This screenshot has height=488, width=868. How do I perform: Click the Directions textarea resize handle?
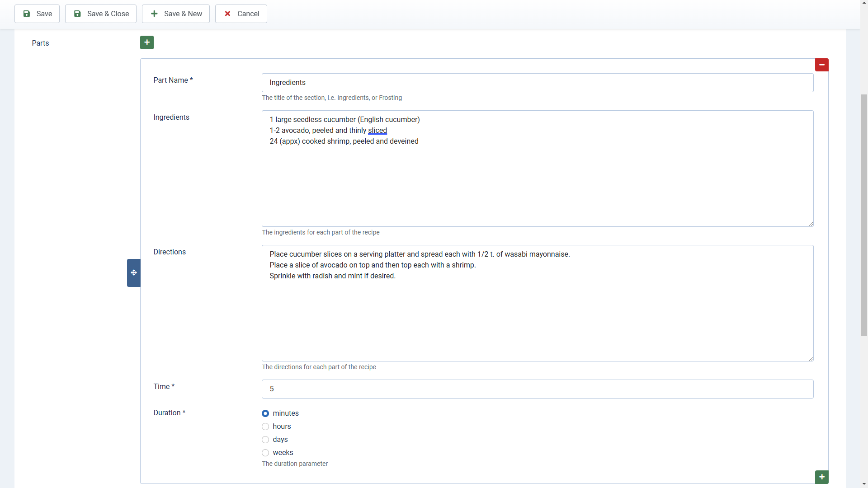[x=811, y=358]
